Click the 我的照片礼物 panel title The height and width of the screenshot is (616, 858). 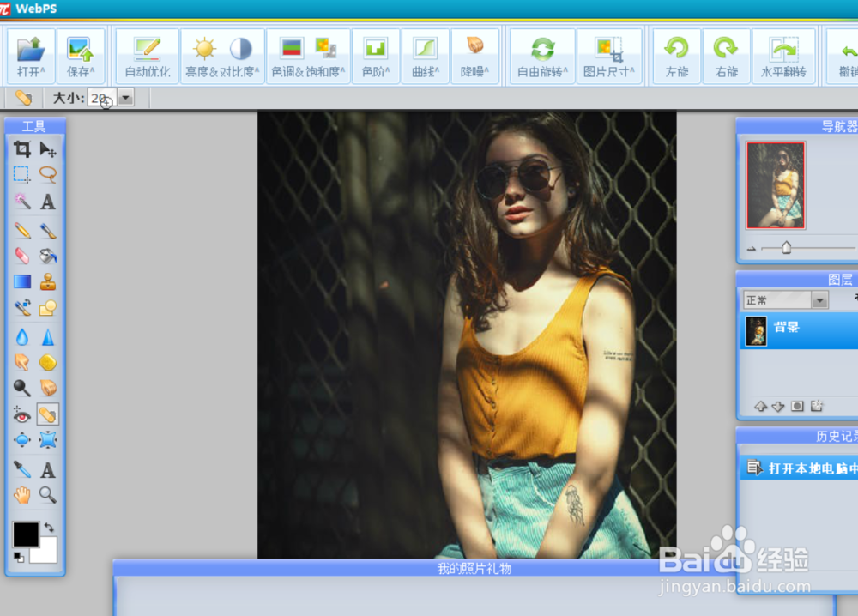(474, 569)
